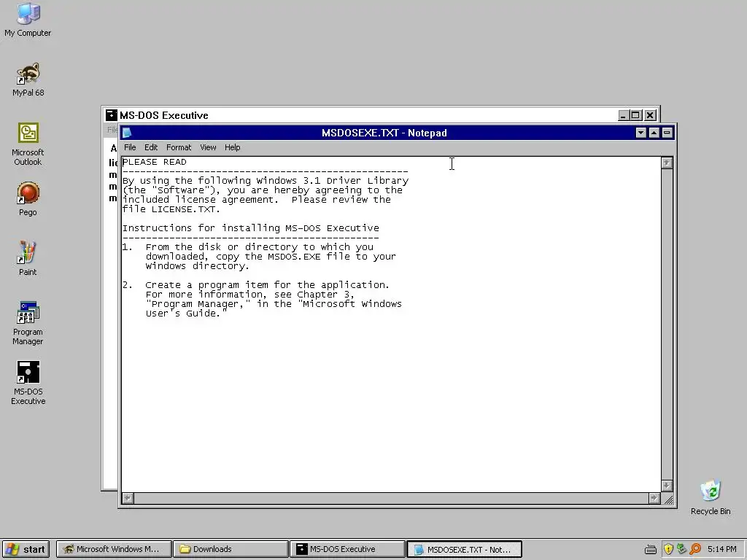This screenshot has height=560, width=747.
Task: Minimize the MS-DOS Executive background window
Action: pyautogui.click(x=624, y=115)
